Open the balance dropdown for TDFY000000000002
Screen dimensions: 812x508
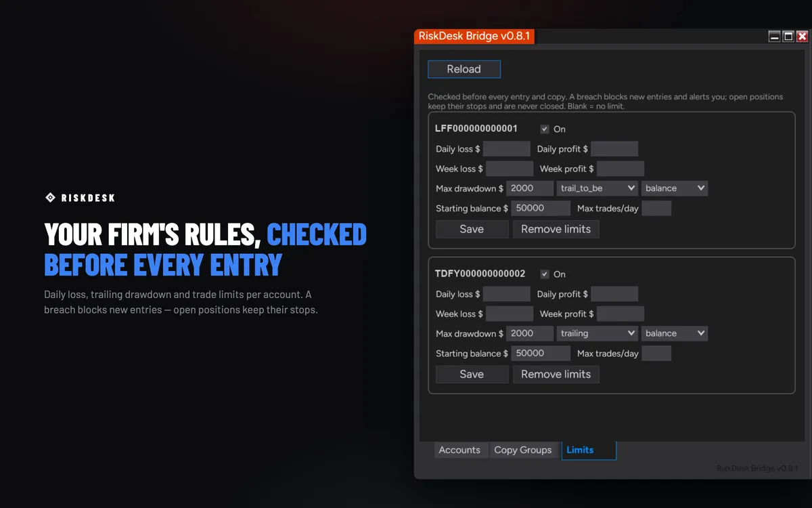[675, 333]
